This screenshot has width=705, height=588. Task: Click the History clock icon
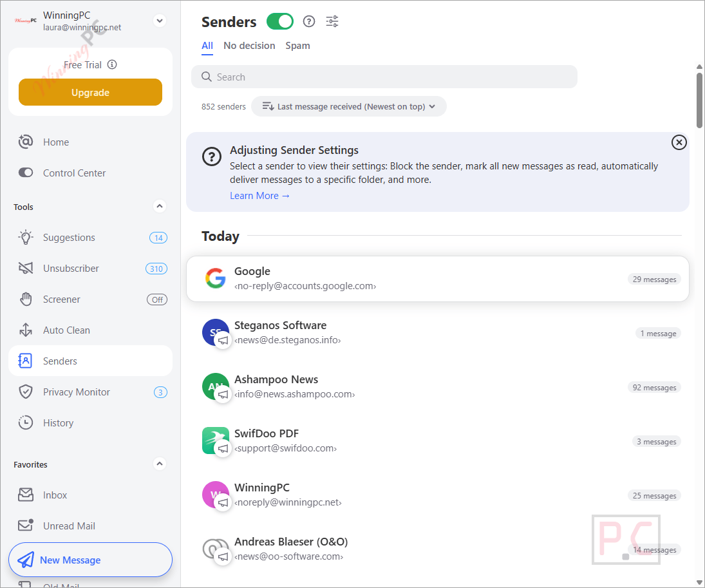pyautogui.click(x=26, y=422)
